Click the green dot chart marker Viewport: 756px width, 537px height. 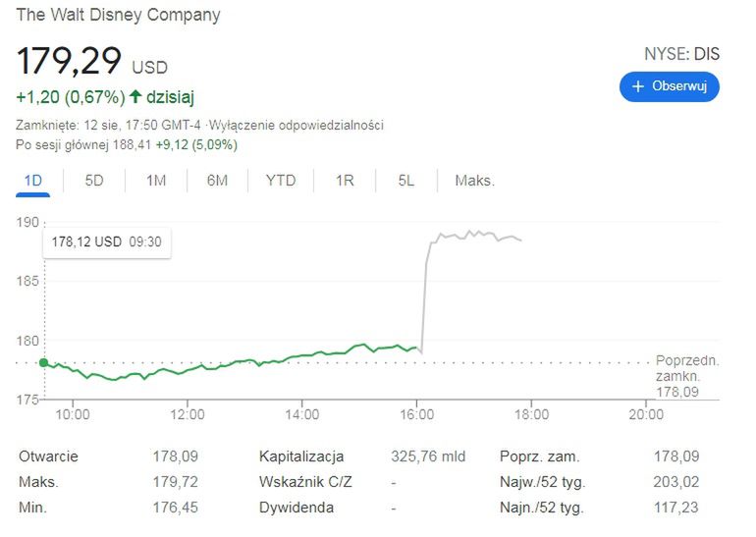(x=43, y=362)
